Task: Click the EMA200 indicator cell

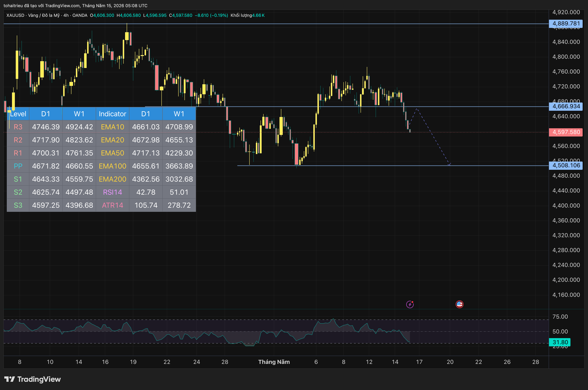Action: click(112, 179)
